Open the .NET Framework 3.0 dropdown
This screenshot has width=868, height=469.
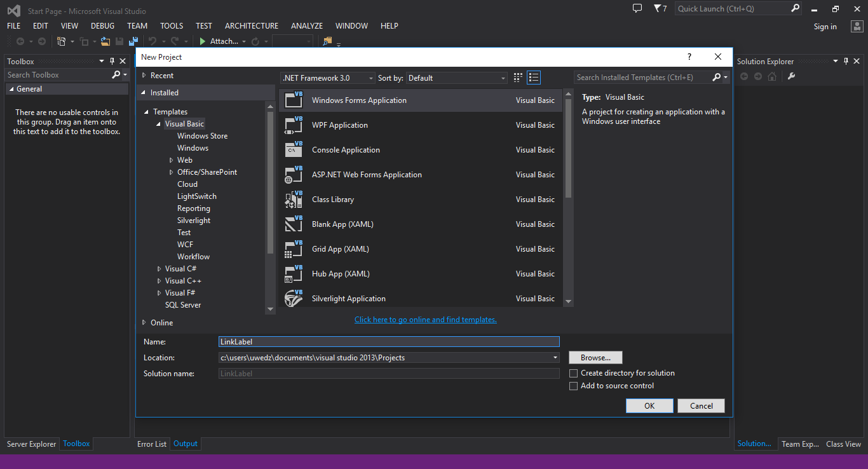click(327, 77)
